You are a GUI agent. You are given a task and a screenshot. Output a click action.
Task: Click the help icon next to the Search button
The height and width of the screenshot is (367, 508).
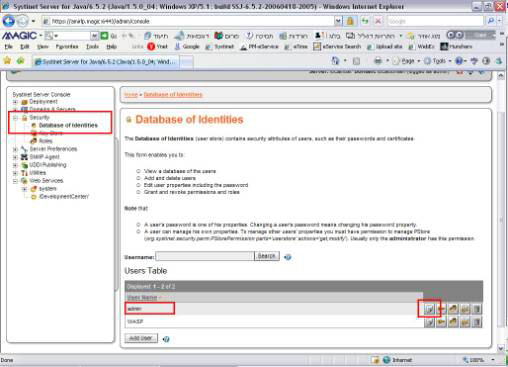(288, 257)
